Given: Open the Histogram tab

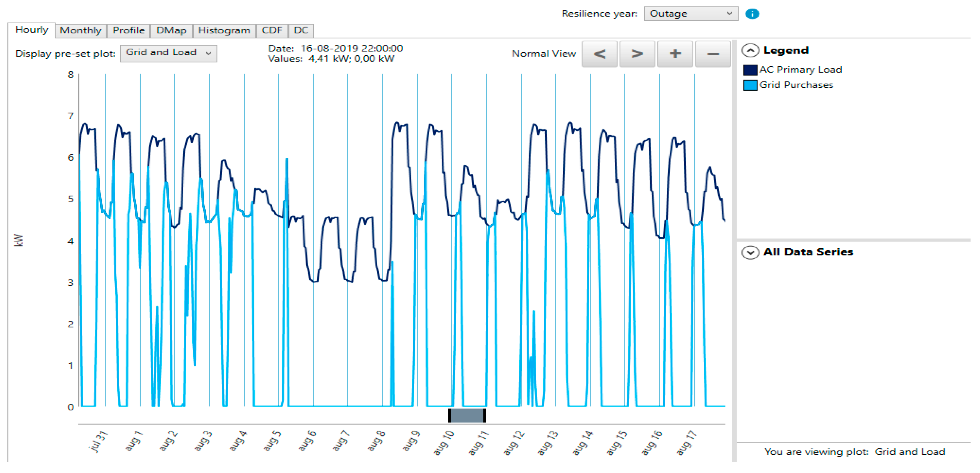Looking at the screenshot, I should click(x=224, y=30).
